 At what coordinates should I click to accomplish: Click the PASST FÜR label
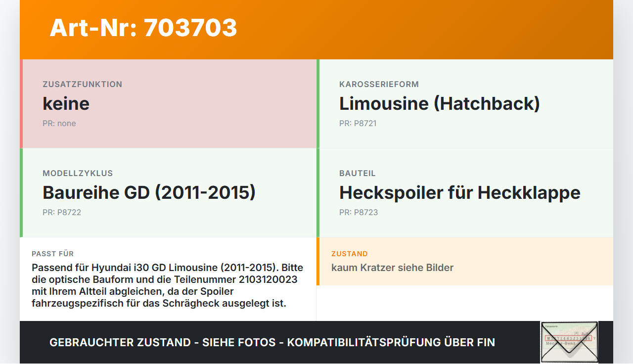pos(52,254)
